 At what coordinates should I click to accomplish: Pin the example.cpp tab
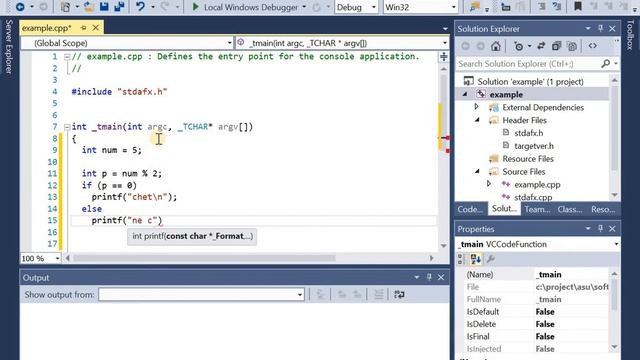tap(83, 28)
